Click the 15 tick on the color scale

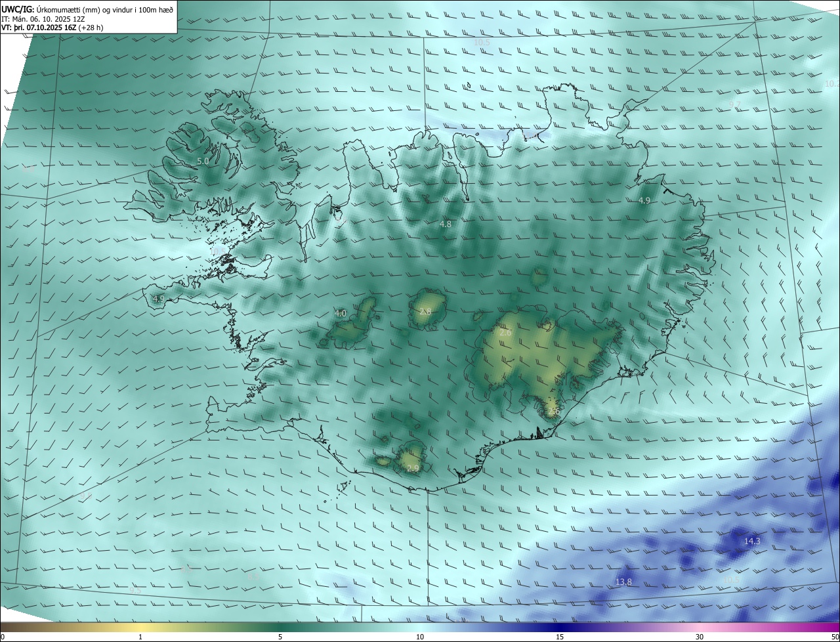click(560, 637)
